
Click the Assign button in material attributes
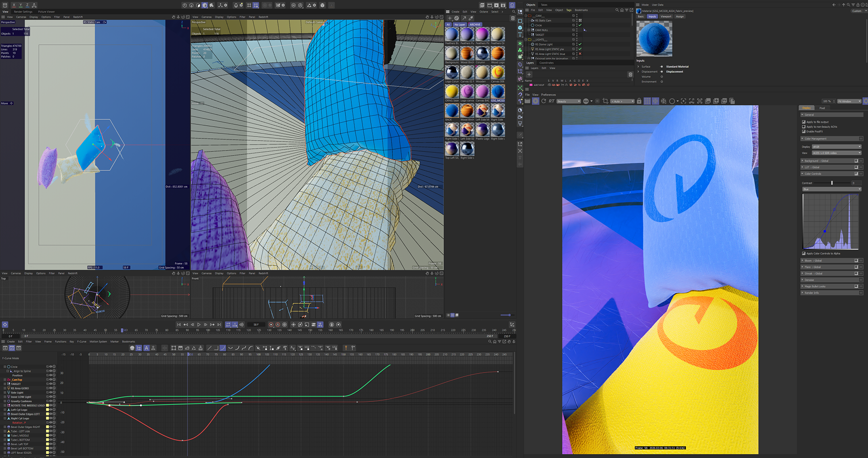pyautogui.click(x=679, y=16)
